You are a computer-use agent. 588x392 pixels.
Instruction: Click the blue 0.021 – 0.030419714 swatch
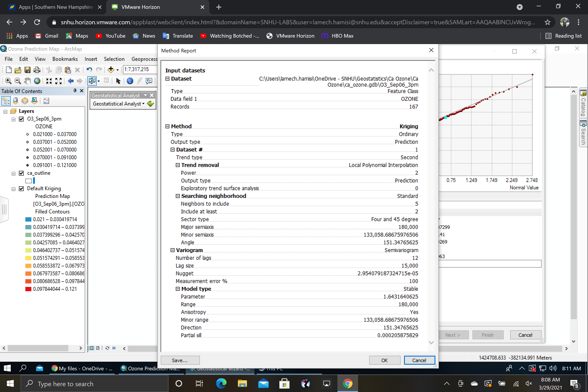28,219
